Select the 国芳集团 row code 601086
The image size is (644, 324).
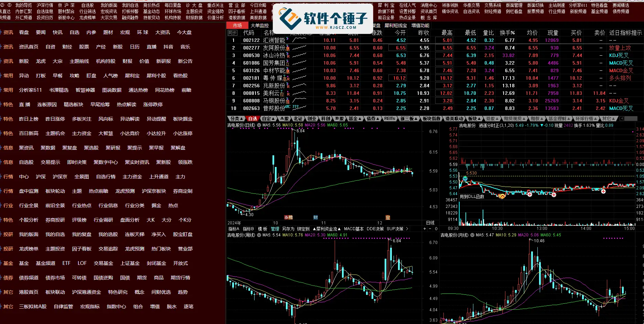[x=251, y=63]
